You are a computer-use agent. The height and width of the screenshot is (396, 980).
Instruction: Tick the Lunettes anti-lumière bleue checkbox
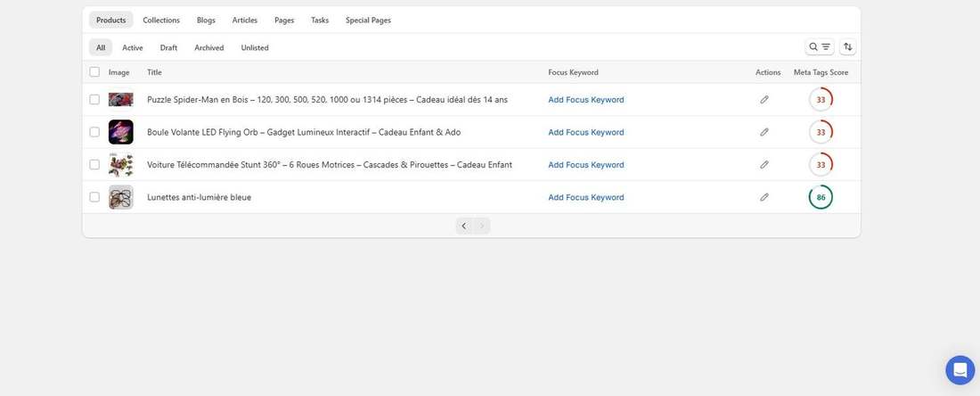click(94, 197)
